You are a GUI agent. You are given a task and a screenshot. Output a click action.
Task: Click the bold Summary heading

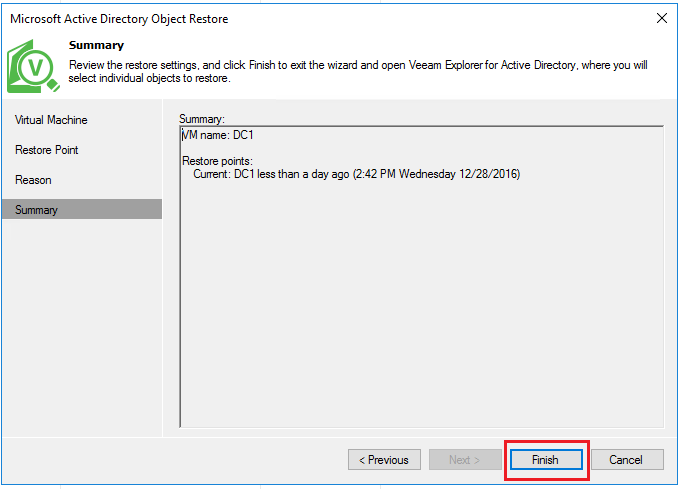[x=96, y=45]
